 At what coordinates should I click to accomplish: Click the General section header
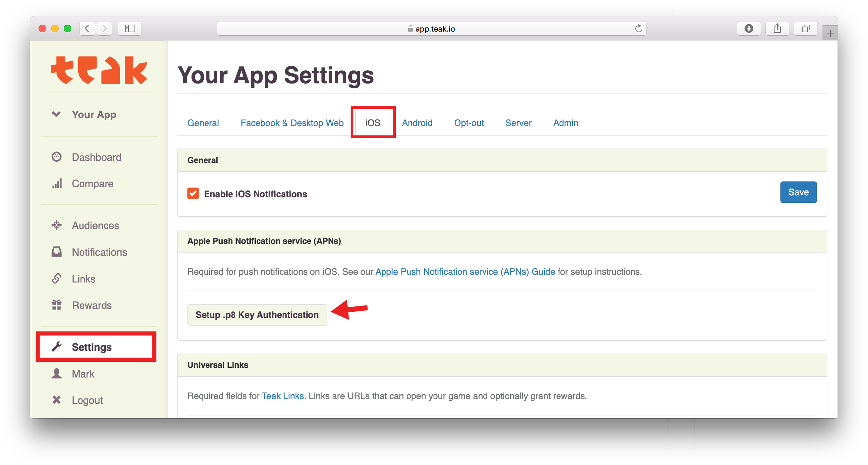(x=202, y=160)
